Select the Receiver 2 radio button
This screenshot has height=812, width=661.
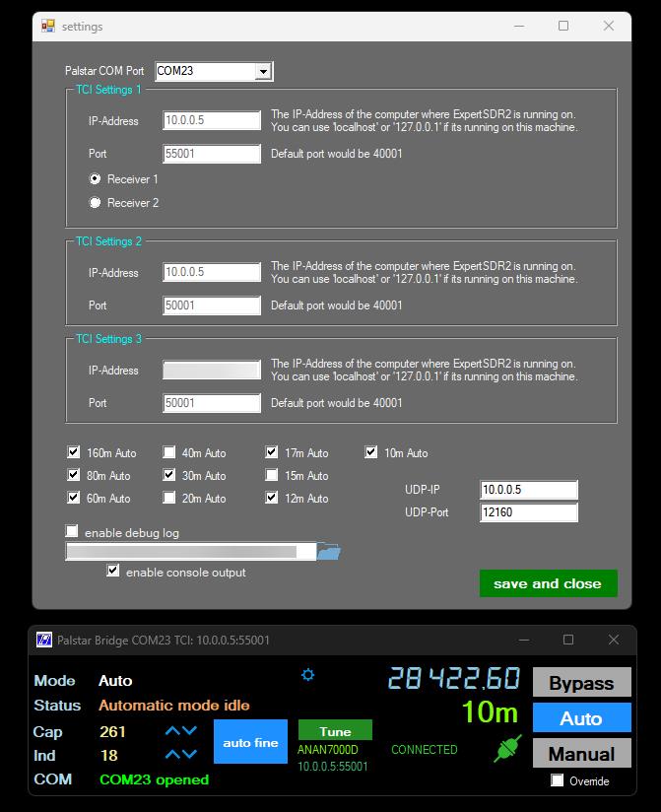tap(95, 202)
